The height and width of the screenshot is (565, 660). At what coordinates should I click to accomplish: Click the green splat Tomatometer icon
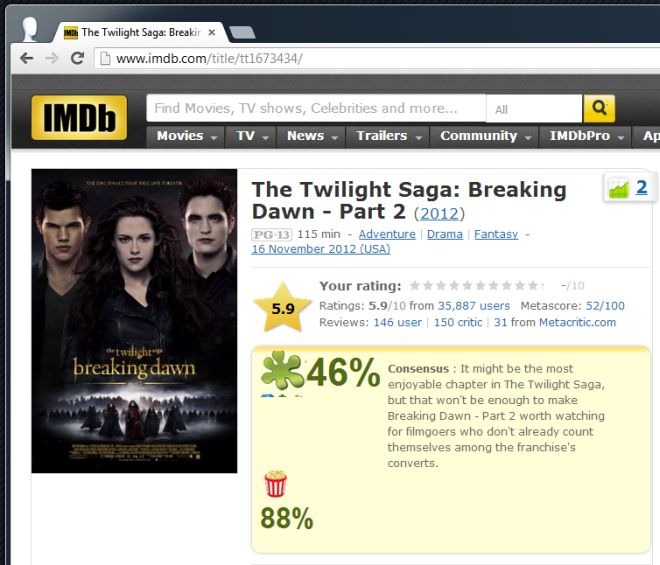[282, 370]
